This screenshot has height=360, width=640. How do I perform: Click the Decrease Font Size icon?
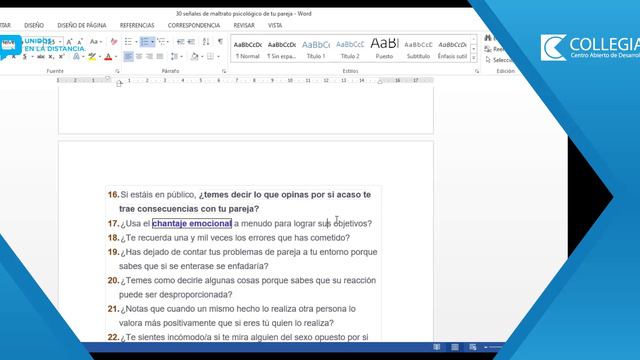(80, 42)
